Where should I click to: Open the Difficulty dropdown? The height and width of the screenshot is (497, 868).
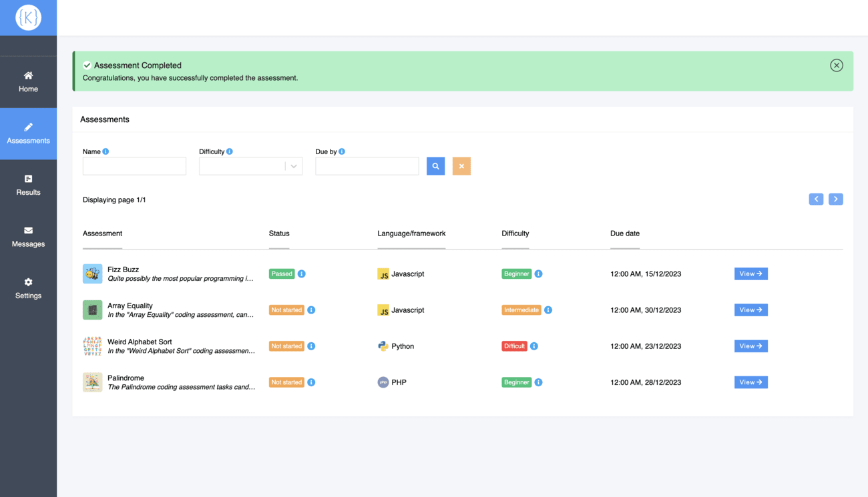pyautogui.click(x=250, y=166)
